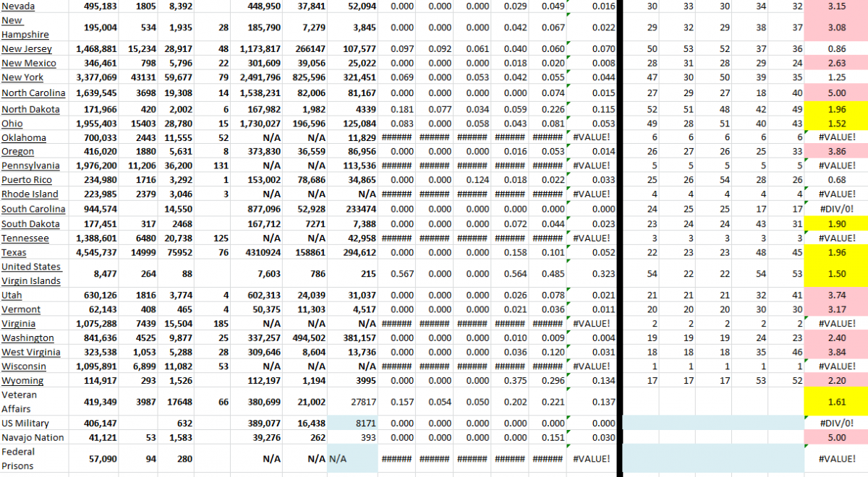
Task: Open the Nevada state hyperlink
Action: 17,6
